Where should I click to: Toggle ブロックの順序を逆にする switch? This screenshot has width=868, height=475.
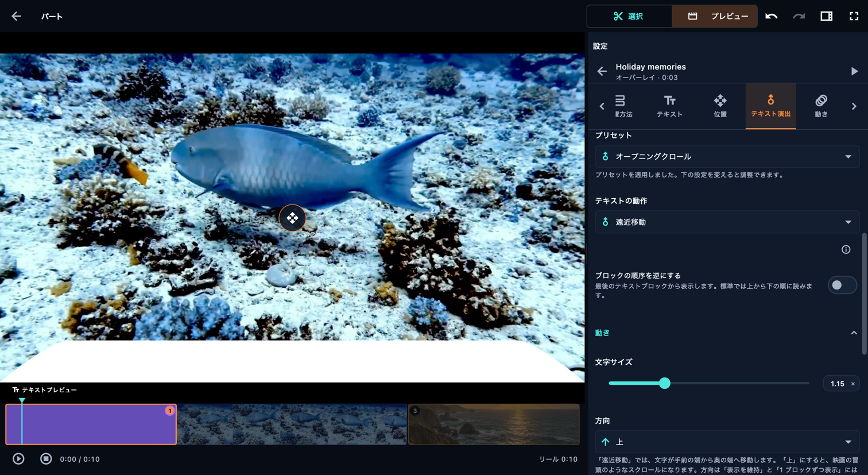(x=842, y=285)
